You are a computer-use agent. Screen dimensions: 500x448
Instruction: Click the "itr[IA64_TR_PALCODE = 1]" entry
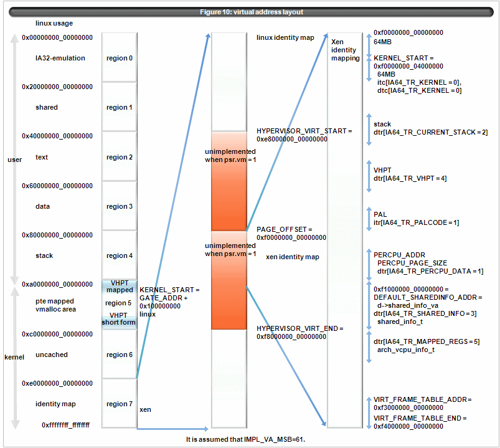[x=417, y=222]
